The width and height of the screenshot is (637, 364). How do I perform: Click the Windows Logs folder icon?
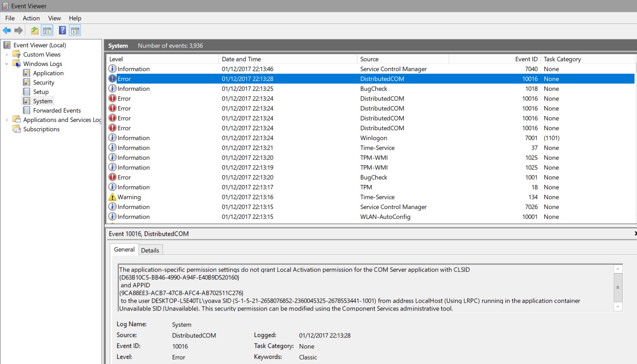(17, 64)
